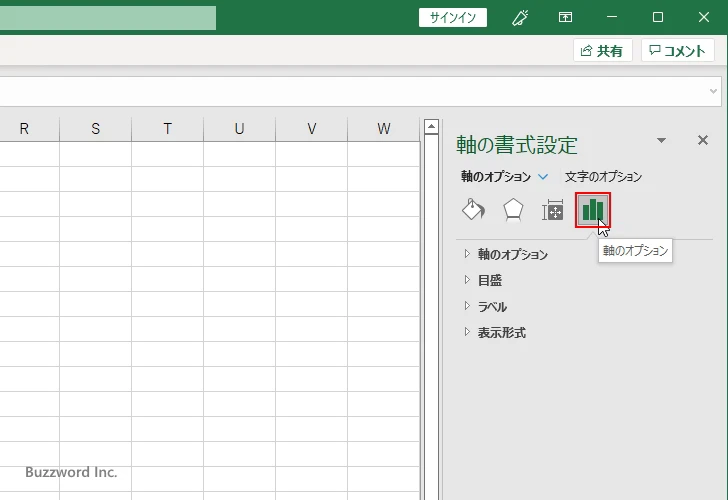This screenshot has height=500, width=728.
Task: Click the サインイン button
Action: (x=453, y=18)
